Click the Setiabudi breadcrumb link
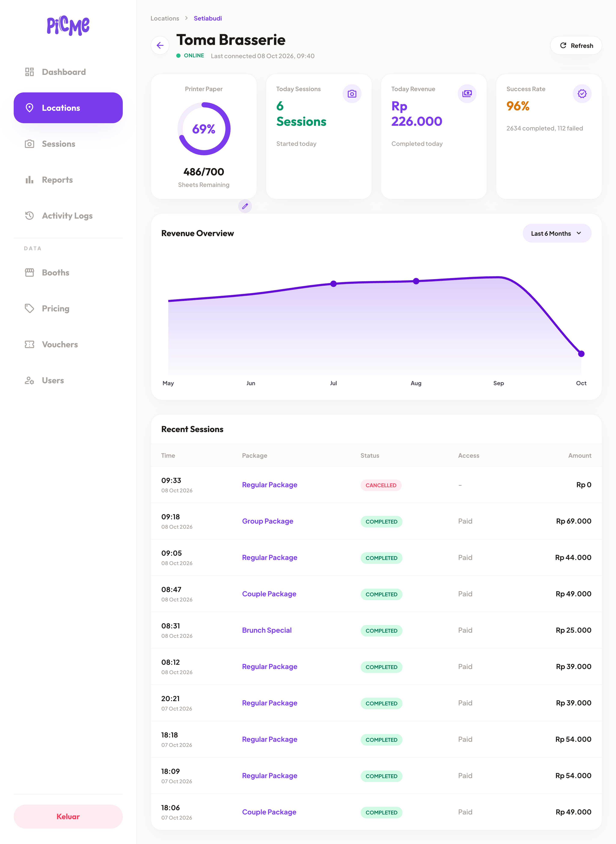This screenshot has width=616, height=844. click(x=208, y=18)
